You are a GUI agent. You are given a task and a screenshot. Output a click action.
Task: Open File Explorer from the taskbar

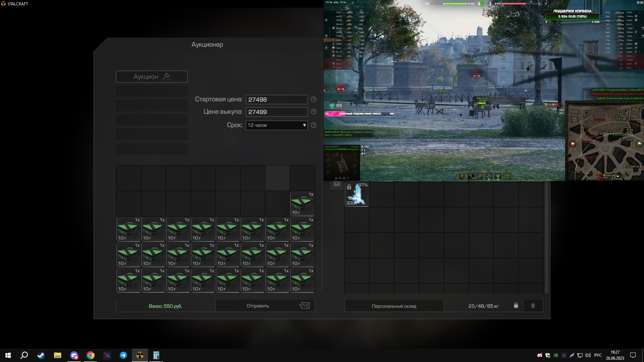coord(58,355)
